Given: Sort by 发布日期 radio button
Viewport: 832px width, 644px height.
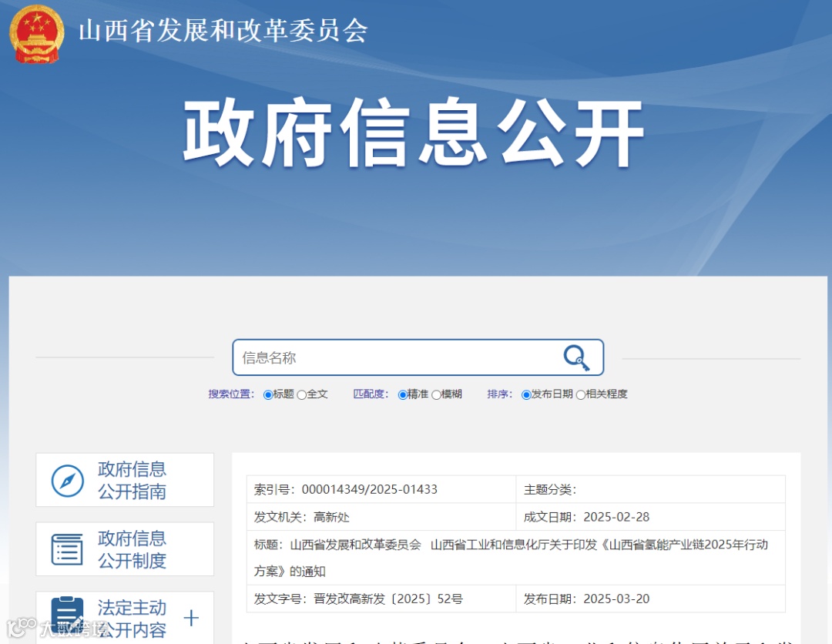Looking at the screenshot, I should coord(526,394).
